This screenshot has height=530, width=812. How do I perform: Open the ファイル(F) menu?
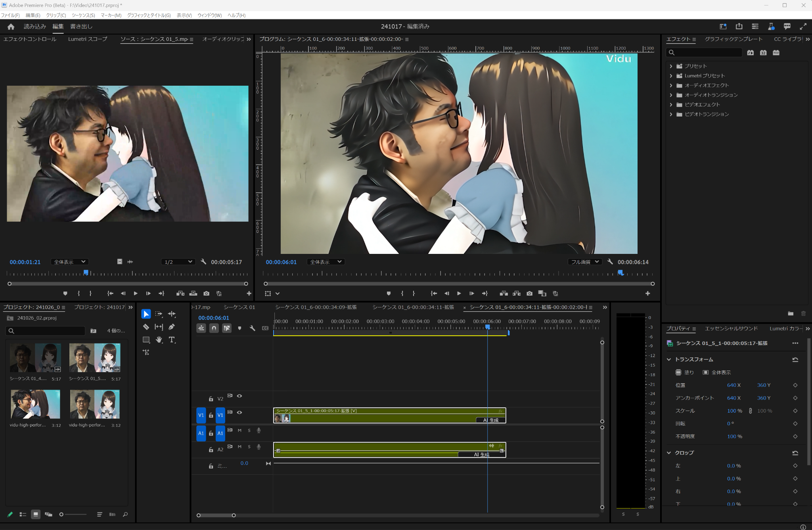coord(10,15)
